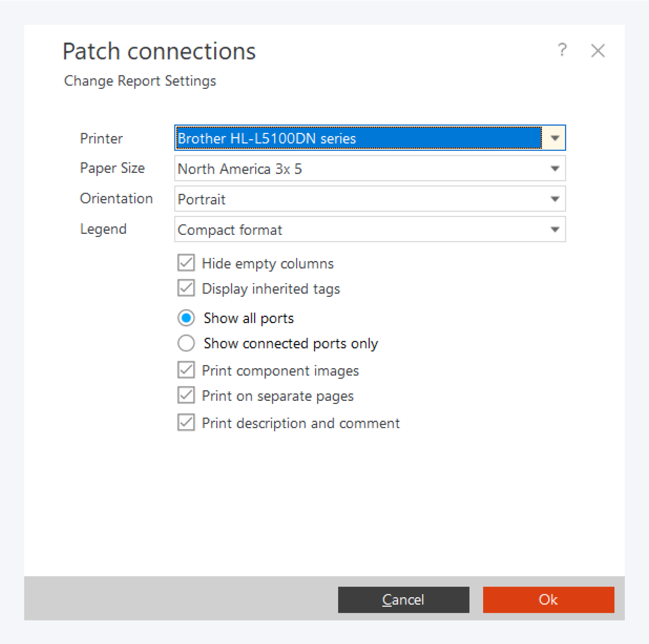Open the Printer dropdown arrow
This screenshot has width=649, height=644.
coord(555,138)
